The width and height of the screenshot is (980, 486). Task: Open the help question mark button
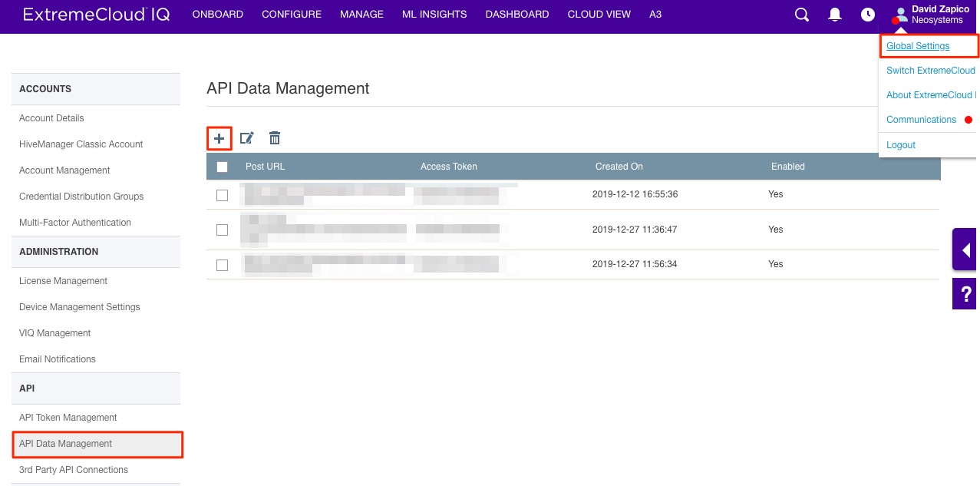click(965, 293)
